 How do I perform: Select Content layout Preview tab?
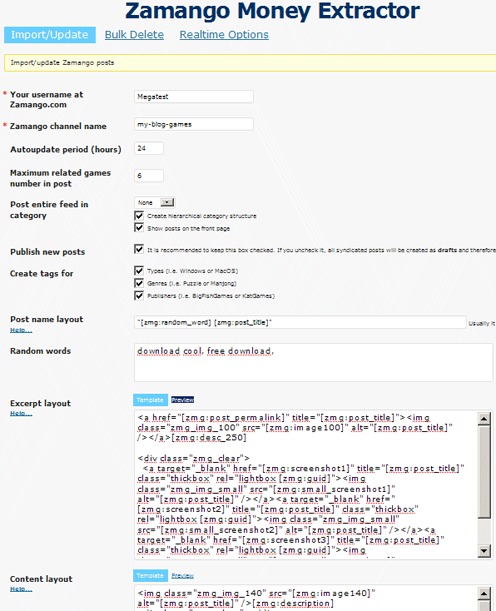coord(182,576)
